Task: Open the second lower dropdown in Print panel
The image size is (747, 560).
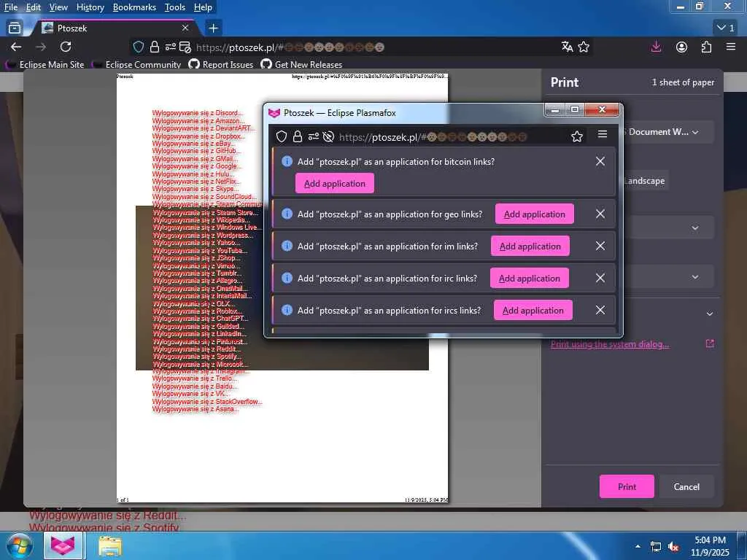Action: point(668,276)
